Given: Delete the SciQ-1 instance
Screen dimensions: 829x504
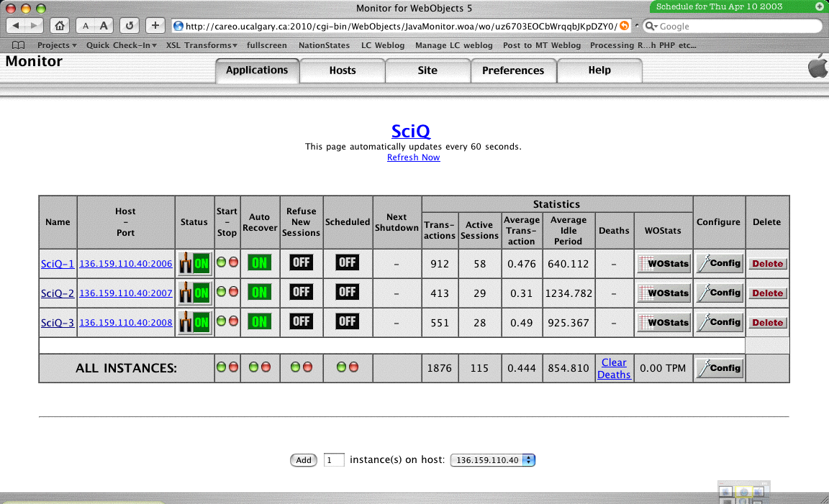Looking at the screenshot, I should [767, 264].
